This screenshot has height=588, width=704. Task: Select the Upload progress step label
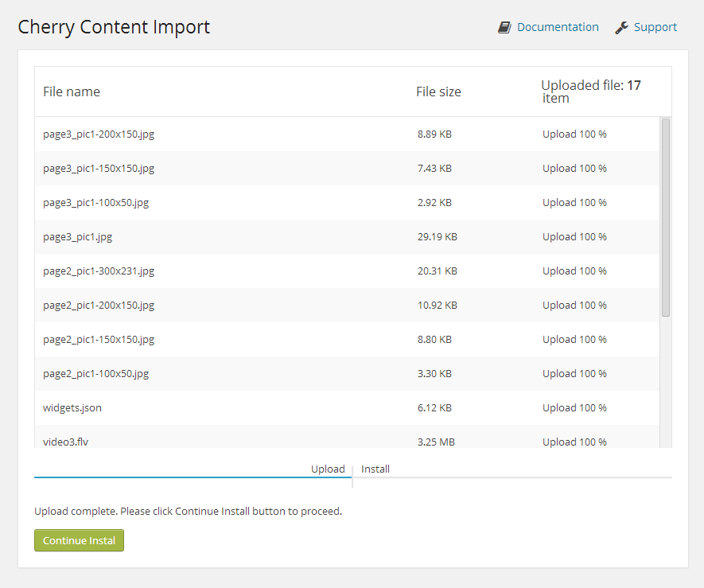tap(328, 469)
